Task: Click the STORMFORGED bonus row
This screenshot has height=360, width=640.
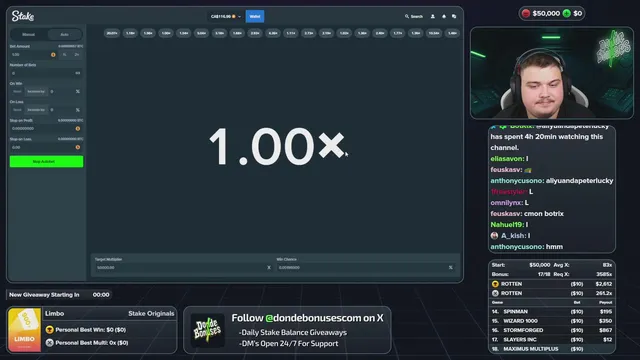Action: coord(552,330)
